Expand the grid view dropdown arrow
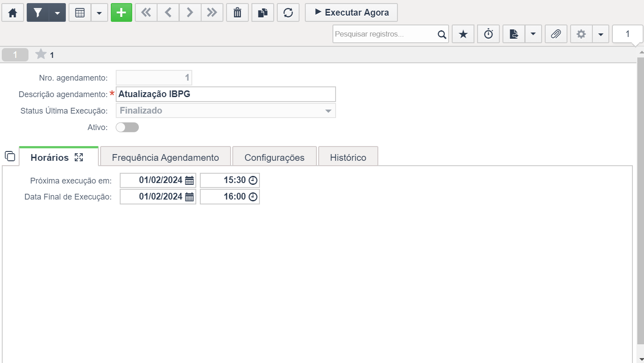The height and width of the screenshot is (363, 644). (x=99, y=12)
